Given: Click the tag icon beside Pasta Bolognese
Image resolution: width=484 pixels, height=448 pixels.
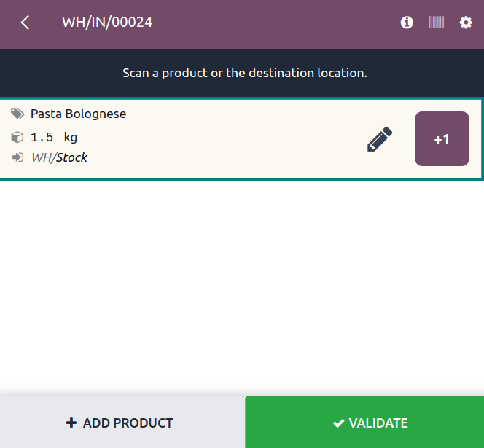Looking at the screenshot, I should point(17,114).
